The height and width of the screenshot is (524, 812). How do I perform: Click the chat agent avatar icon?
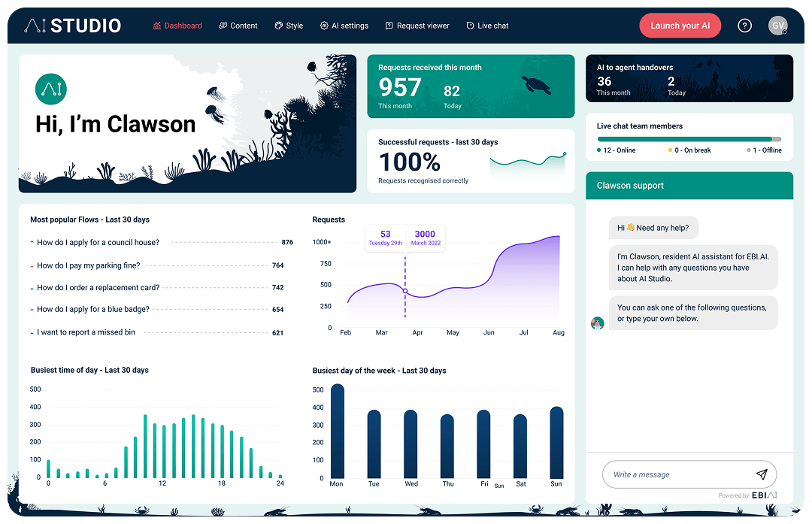(x=598, y=323)
